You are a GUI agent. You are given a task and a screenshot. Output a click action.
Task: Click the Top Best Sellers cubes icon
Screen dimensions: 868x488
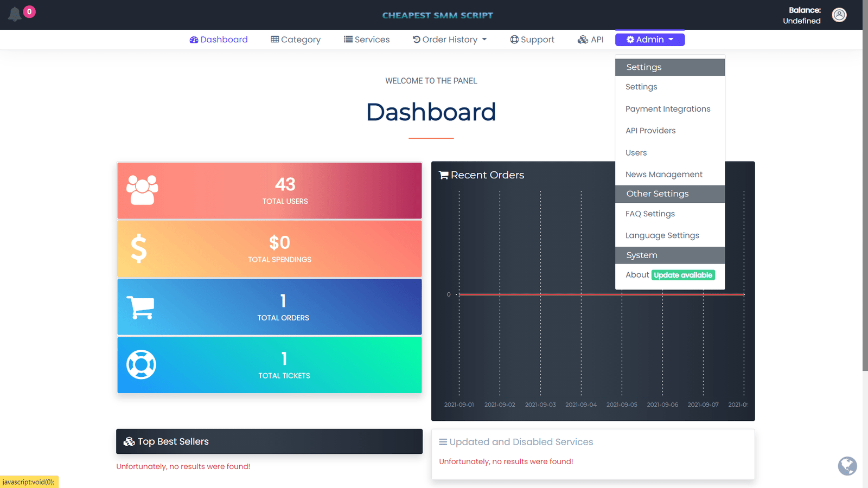[x=129, y=441]
